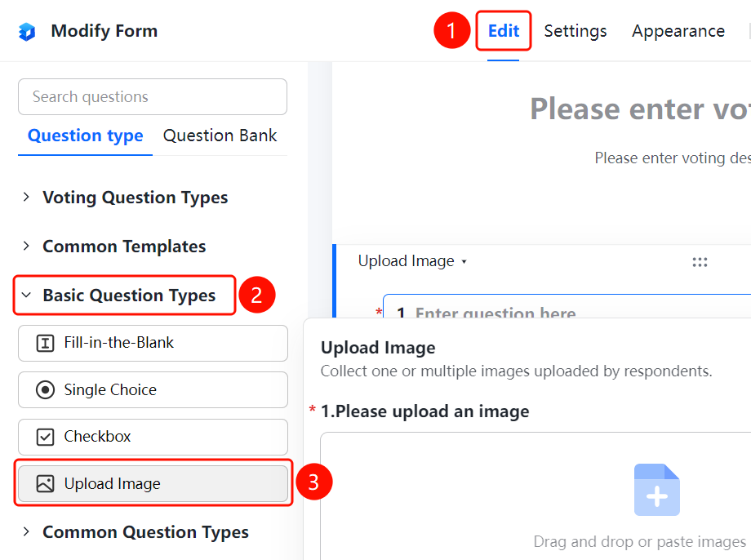751x560 pixels.
Task: Switch to the Settings tab
Action: (x=575, y=31)
